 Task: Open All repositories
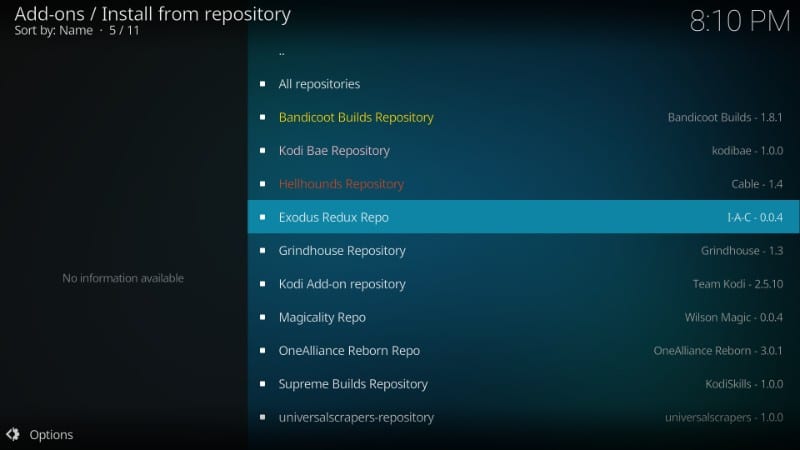(523, 84)
